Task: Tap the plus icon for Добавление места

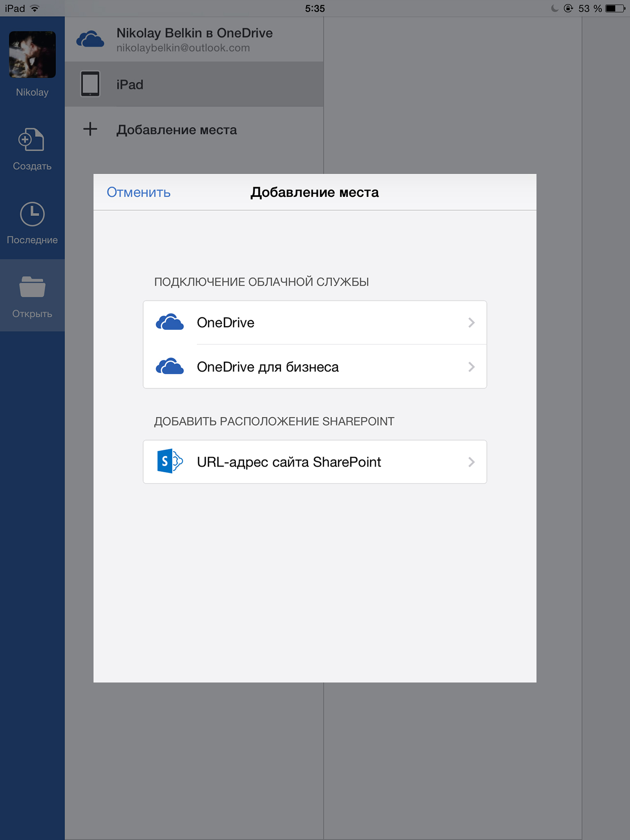Action: tap(90, 129)
